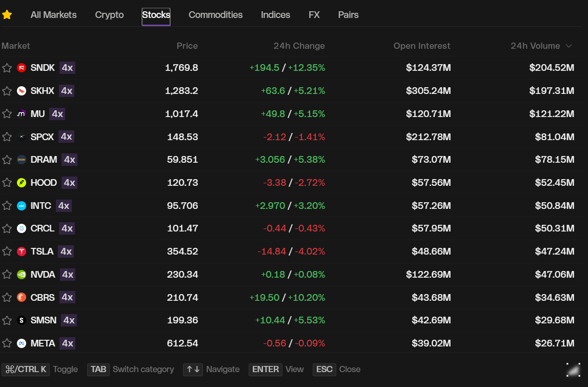Sort by 24h Volume chevron arrow
Screen dimensions: 588x387
[x=569, y=46]
